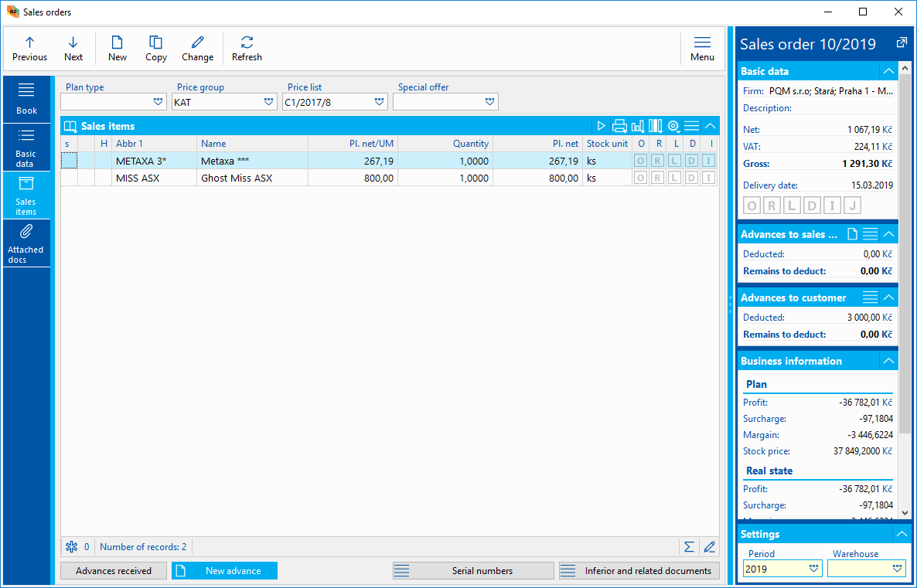This screenshot has height=588, width=917.
Task: Select the METAXA 3* abbreviation cell
Action: [x=154, y=161]
